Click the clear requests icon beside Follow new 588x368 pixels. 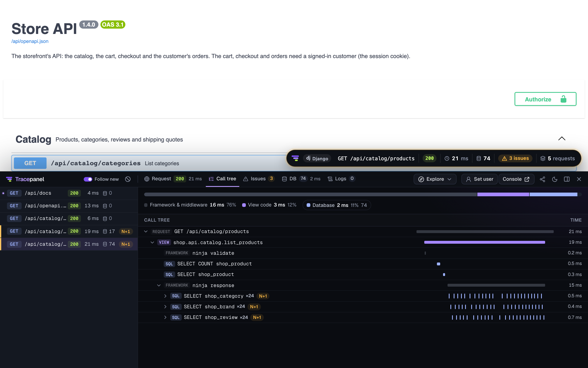coord(128,179)
